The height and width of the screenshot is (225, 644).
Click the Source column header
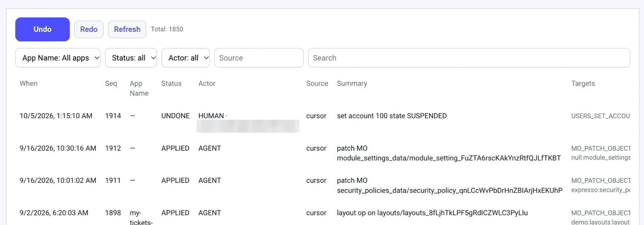click(x=317, y=83)
